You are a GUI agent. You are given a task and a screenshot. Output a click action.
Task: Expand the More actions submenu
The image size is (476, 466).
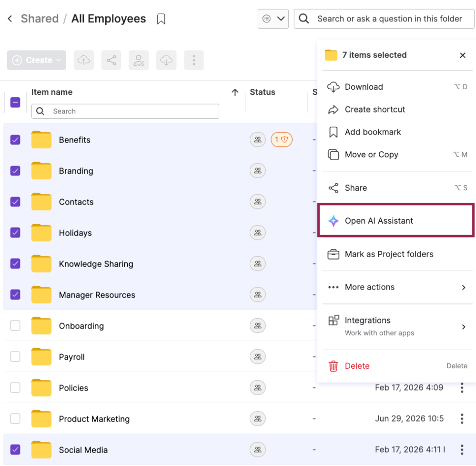[397, 287]
